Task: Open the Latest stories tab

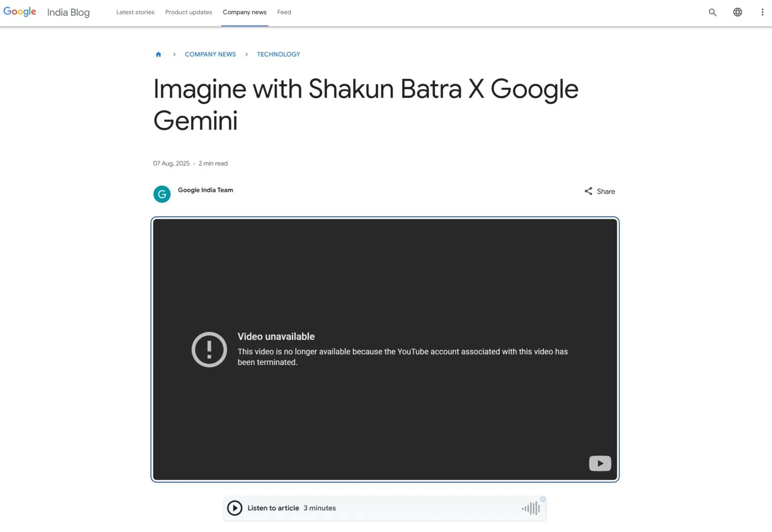Action: click(x=135, y=12)
